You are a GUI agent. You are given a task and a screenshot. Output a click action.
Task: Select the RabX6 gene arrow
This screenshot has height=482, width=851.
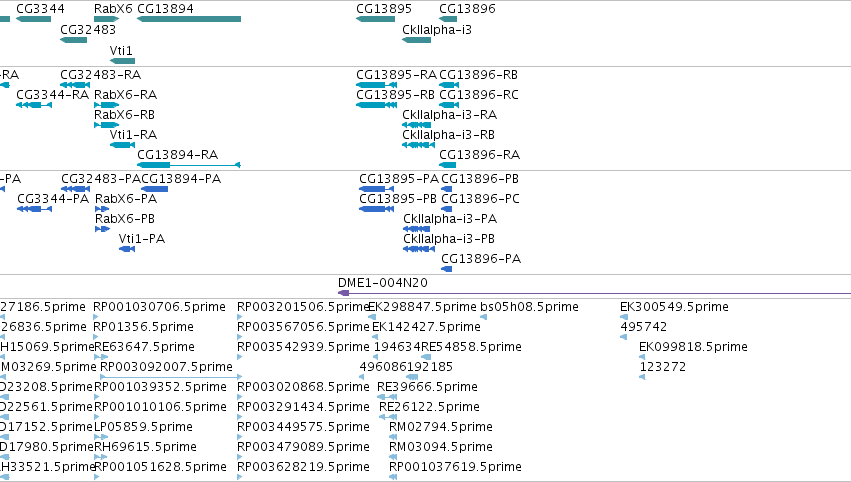coord(106,19)
